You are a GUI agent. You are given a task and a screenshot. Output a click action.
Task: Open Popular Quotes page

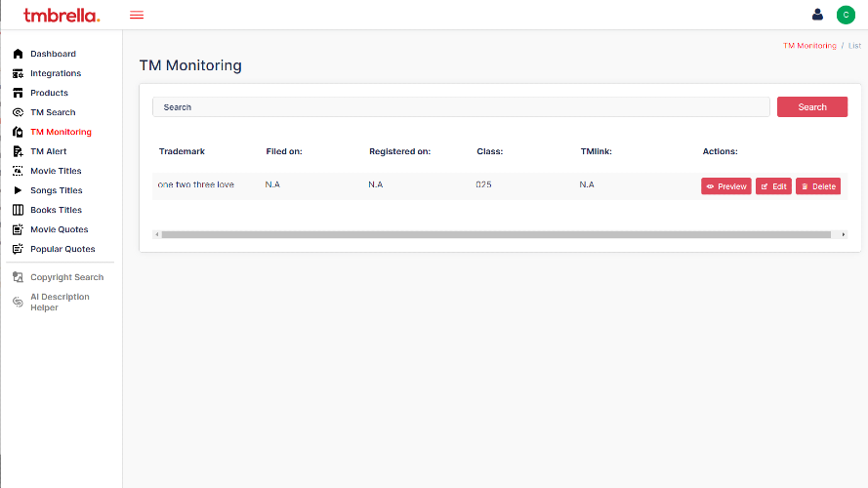62,249
